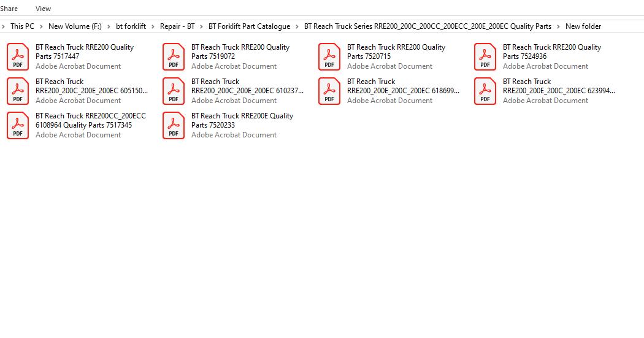Expand chevron after BT Forklift Part Catalogue
The image size is (644, 338).
pyautogui.click(x=297, y=26)
